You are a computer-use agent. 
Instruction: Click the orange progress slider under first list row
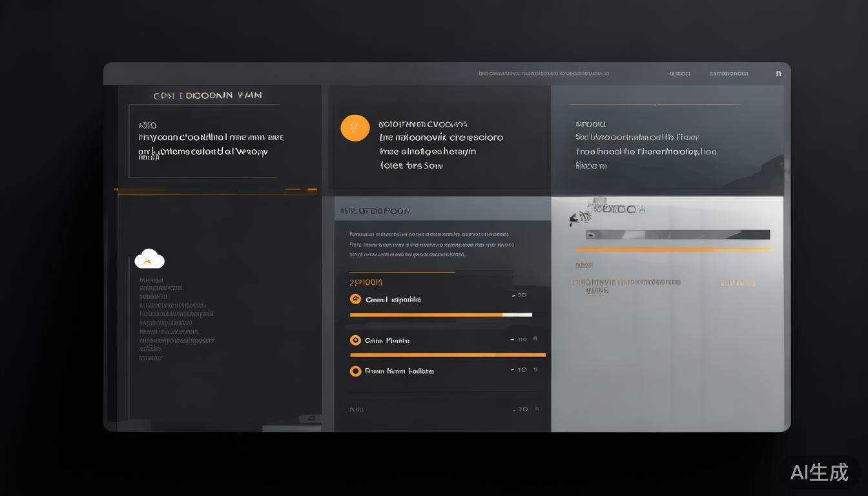(440, 315)
